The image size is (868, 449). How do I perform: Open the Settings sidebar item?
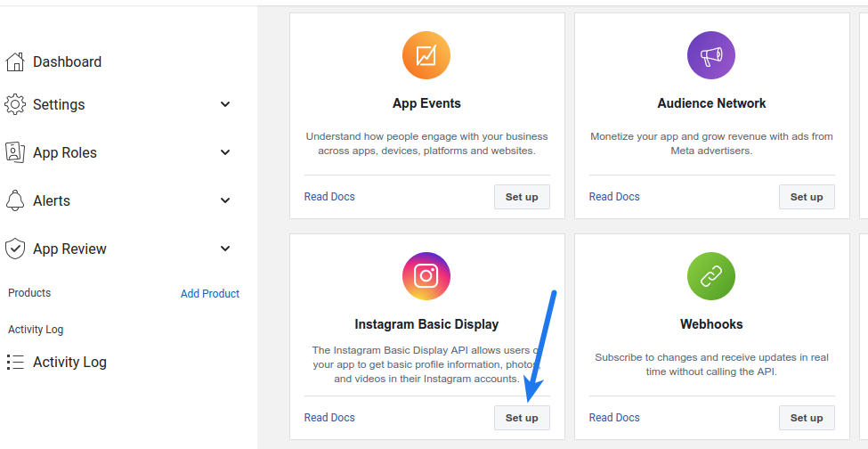pos(59,104)
